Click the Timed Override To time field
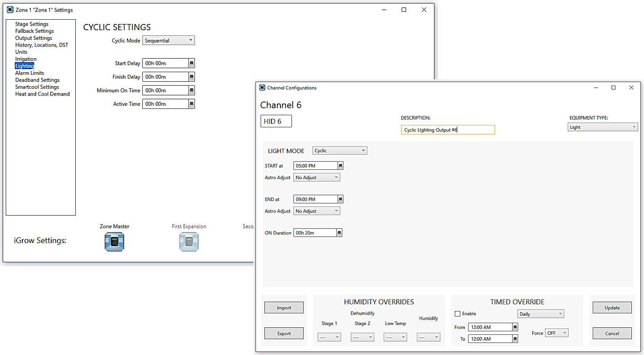The image size is (644, 355). point(490,339)
